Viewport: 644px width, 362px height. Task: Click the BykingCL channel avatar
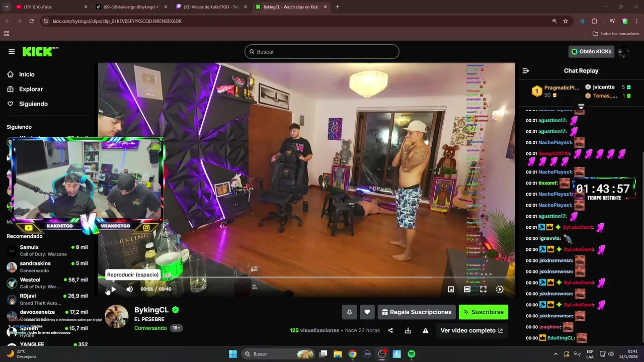point(116,316)
